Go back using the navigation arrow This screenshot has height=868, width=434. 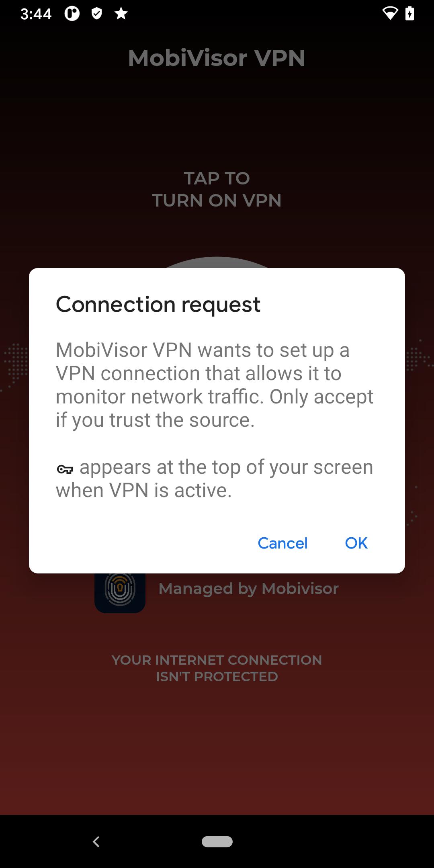(96, 841)
